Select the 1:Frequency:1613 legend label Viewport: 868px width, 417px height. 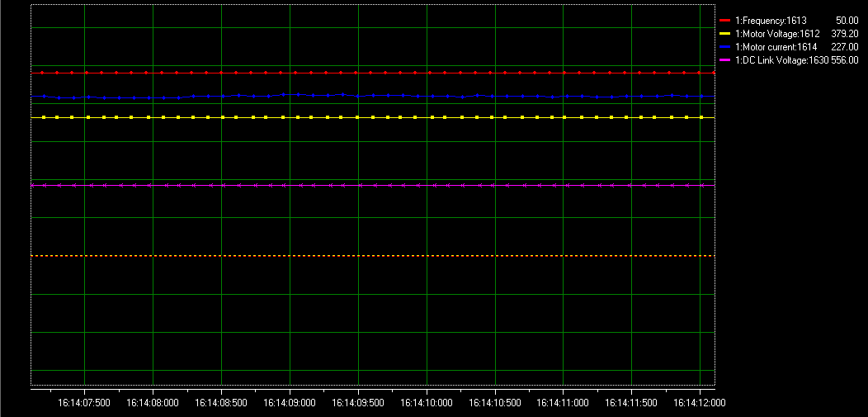coord(771,20)
